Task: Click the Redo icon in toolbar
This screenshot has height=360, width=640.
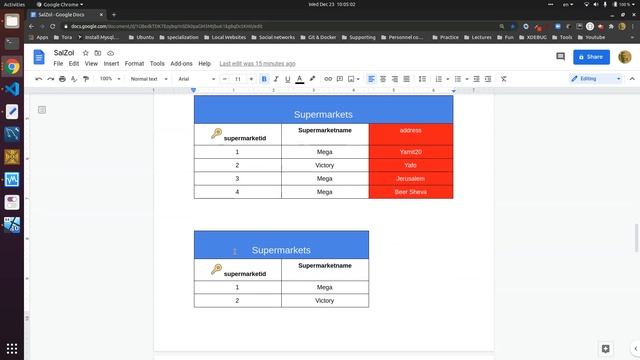Action: point(51,79)
